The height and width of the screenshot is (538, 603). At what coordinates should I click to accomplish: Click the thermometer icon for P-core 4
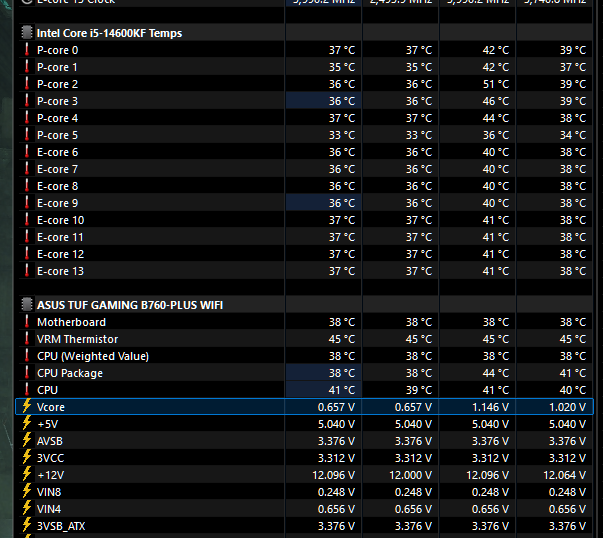coord(27,118)
